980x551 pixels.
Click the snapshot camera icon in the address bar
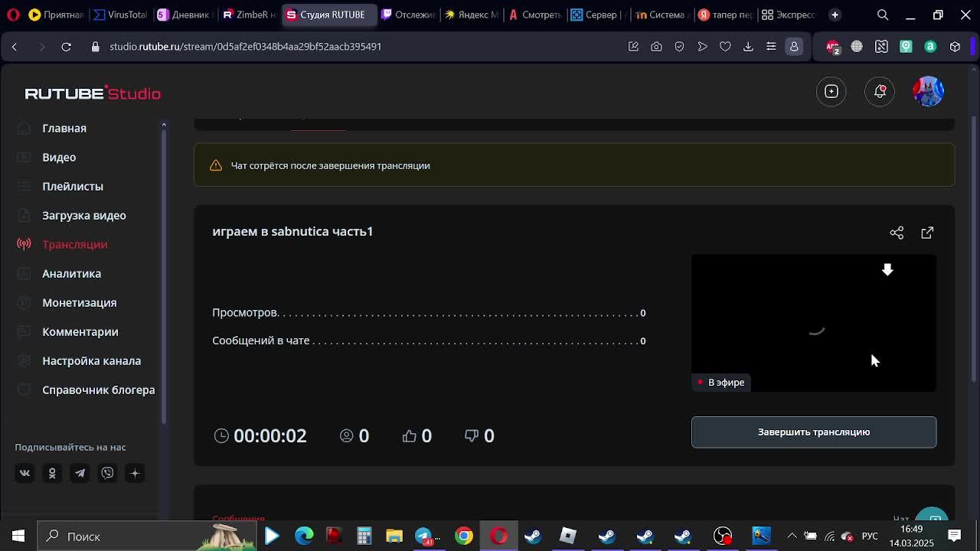pos(656,47)
